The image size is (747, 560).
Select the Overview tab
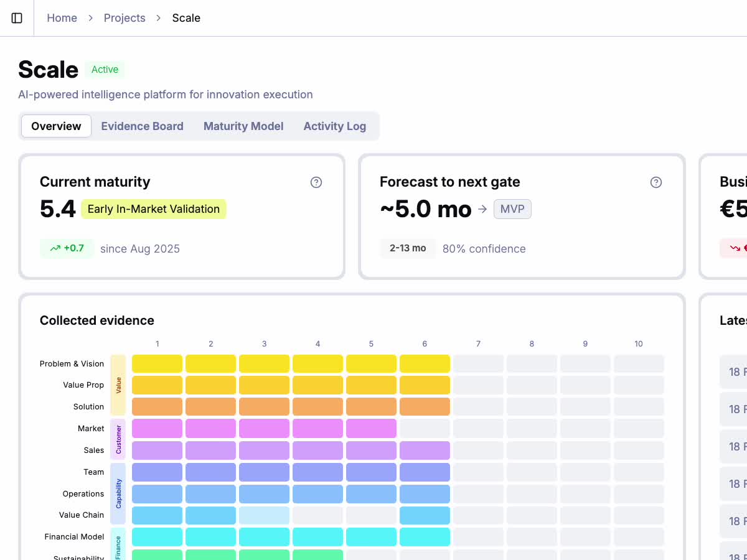click(56, 126)
